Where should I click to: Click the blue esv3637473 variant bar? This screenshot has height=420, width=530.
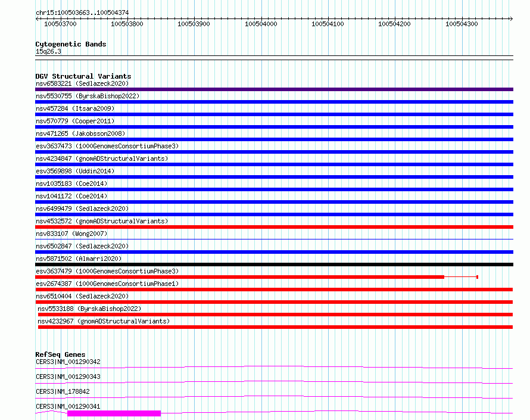274,152
